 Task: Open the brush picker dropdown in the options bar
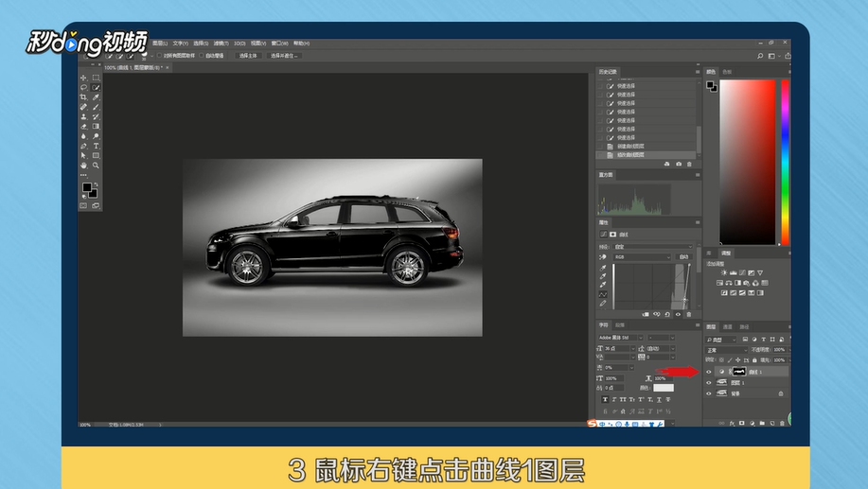[x=151, y=56]
